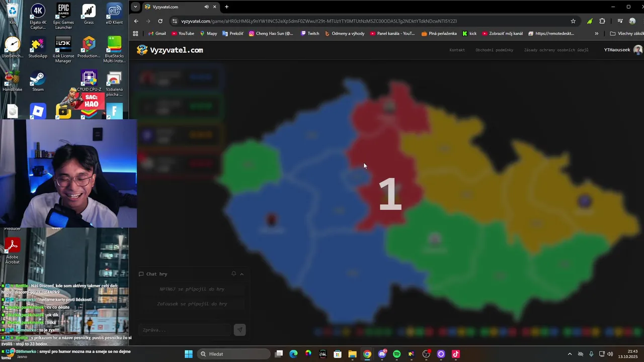Image resolution: width=644 pixels, height=362 pixels.
Task: Open the tab search dropdown
Action: 135,7
